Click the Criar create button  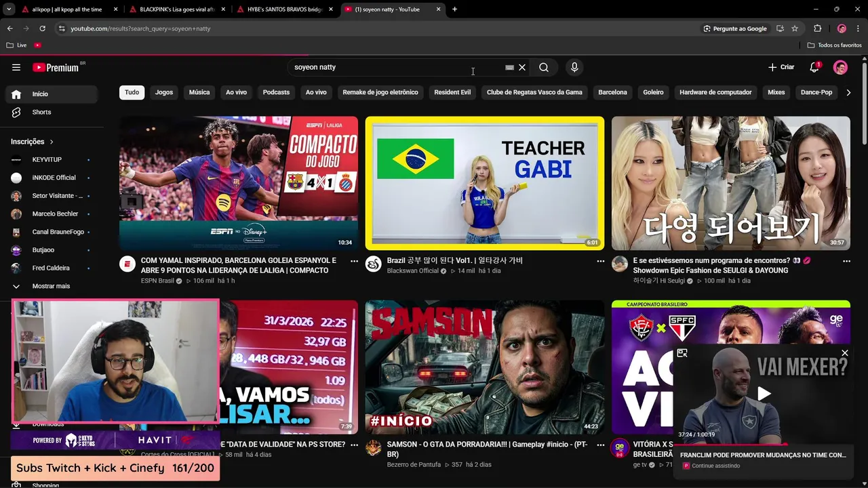tap(781, 67)
